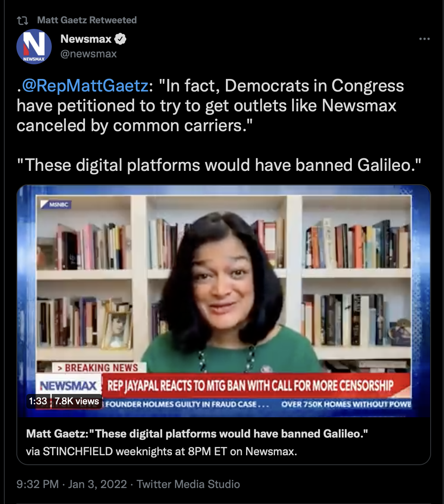The image size is (444, 504).
Task: Click the BREAKING NEWS banner tag
Action: pyautogui.click(x=99, y=367)
